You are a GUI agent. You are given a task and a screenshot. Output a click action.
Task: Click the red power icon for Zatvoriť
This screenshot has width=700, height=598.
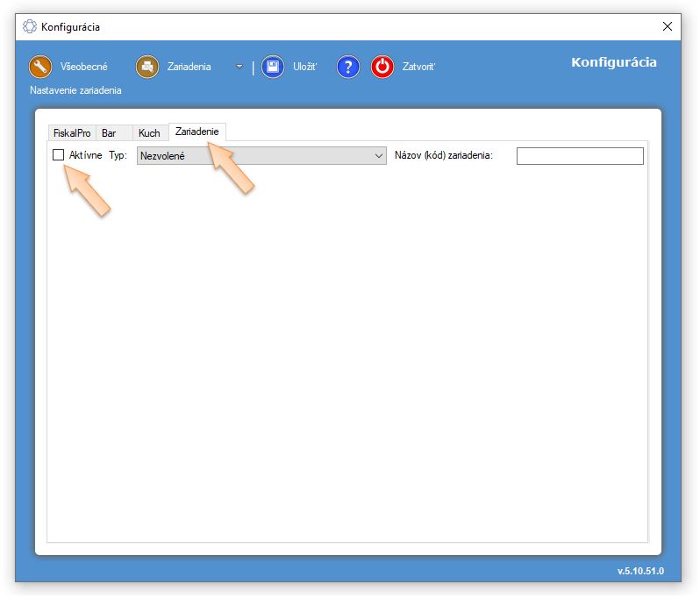pos(382,67)
